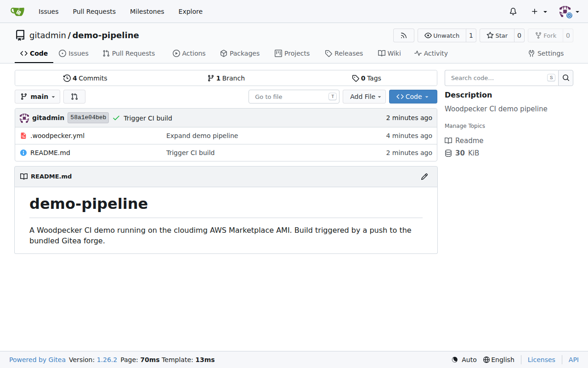Click the README.md info file icon
The height and width of the screenshot is (368, 588).
pyautogui.click(x=23, y=153)
